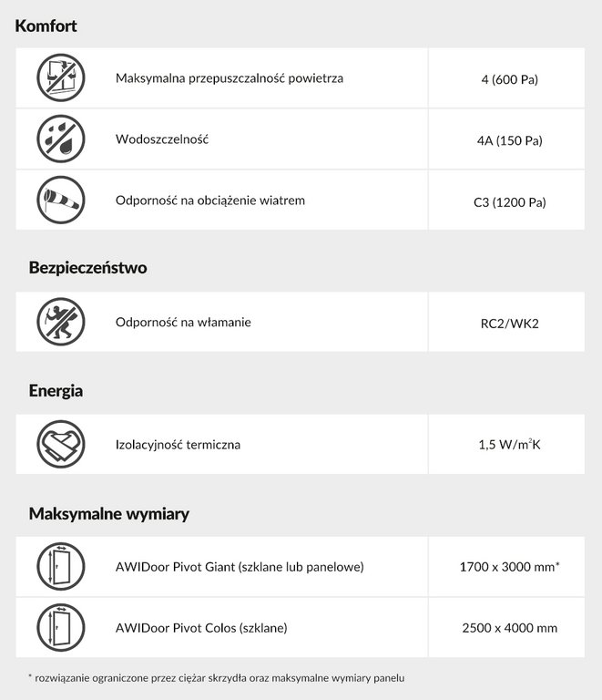
Task: Click the footnote about sash weight
Action: pos(216,678)
